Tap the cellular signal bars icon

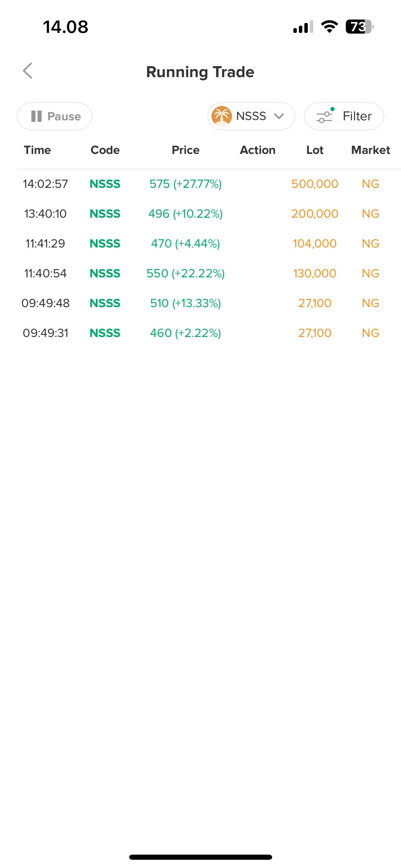[x=303, y=27]
